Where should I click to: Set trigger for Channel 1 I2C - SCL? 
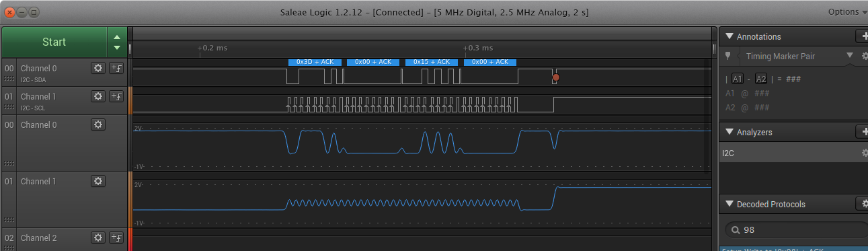coord(116,96)
